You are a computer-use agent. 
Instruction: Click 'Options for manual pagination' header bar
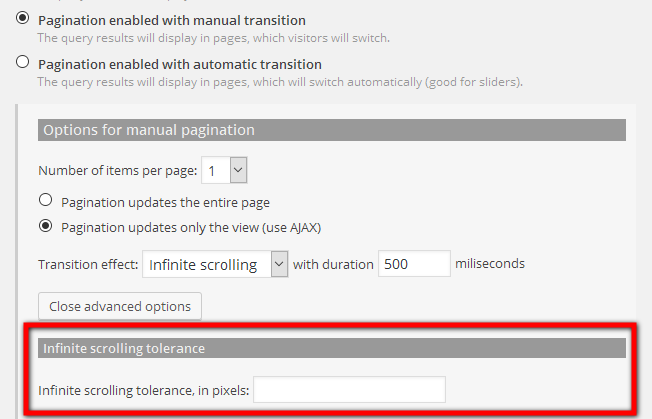point(332,130)
